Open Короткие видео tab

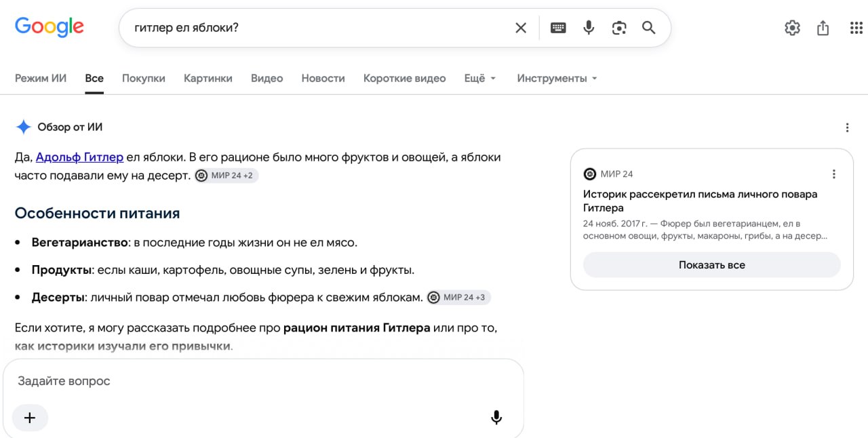tap(405, 78)
